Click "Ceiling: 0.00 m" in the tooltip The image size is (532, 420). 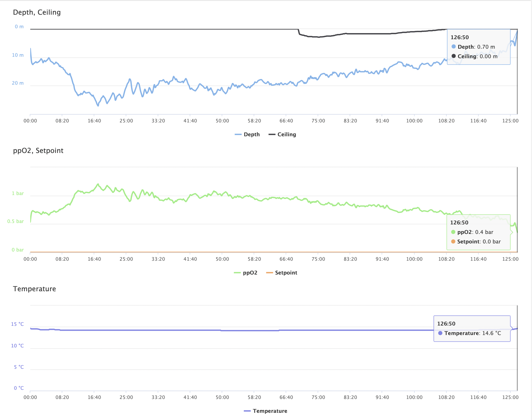point(474,56)
